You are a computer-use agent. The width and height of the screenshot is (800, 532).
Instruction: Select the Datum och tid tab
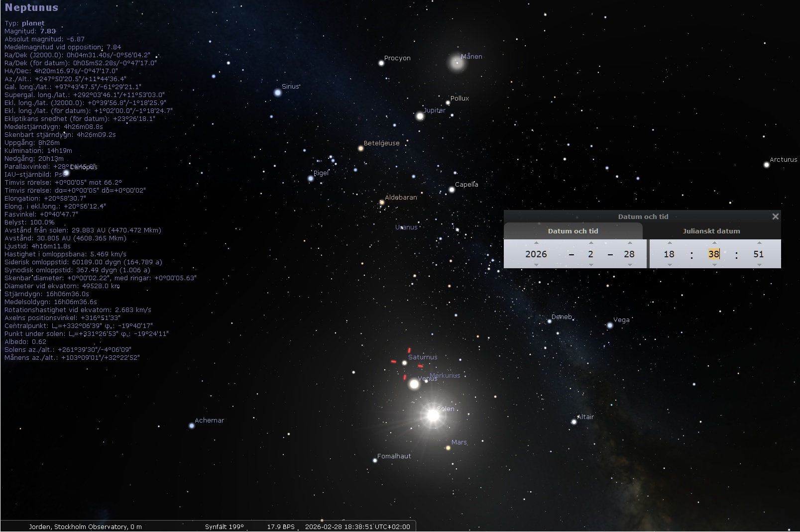(x=573, y=231)
